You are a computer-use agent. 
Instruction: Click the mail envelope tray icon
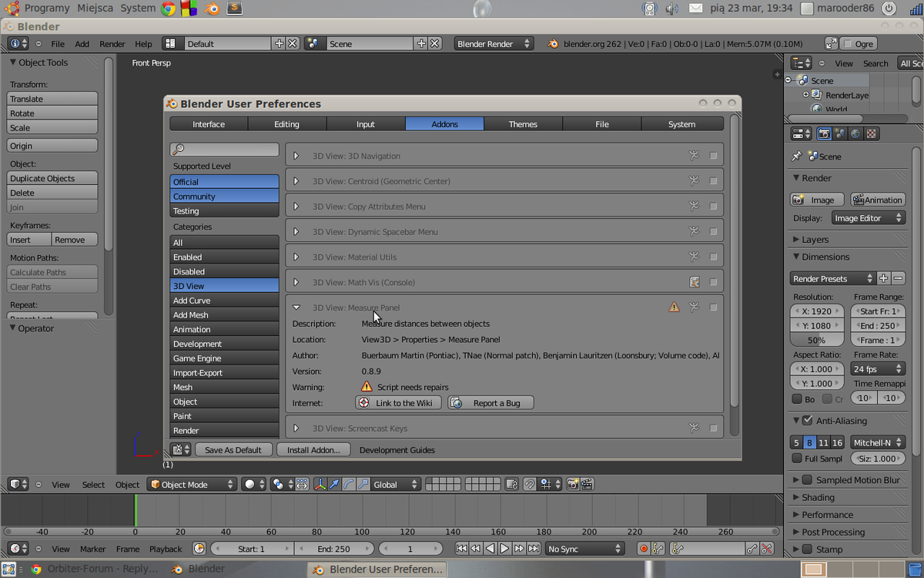point(695,8)
